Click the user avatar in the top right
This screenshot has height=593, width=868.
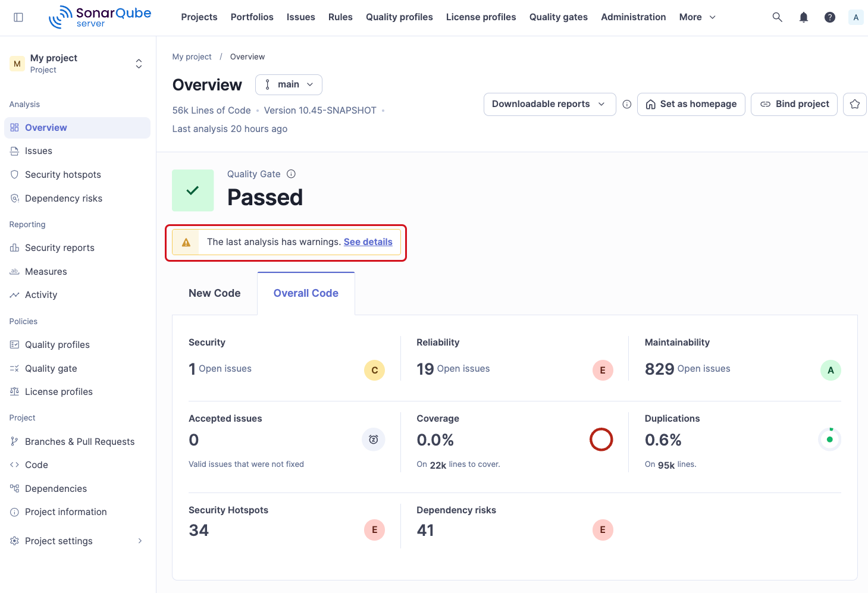(x=856, y=17)
